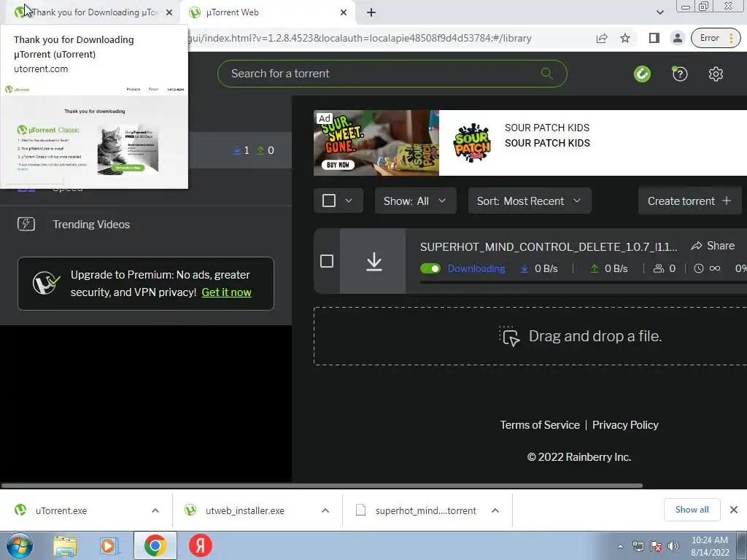
Task: Close the downloads bar with the X
Action: click(734, 510)
